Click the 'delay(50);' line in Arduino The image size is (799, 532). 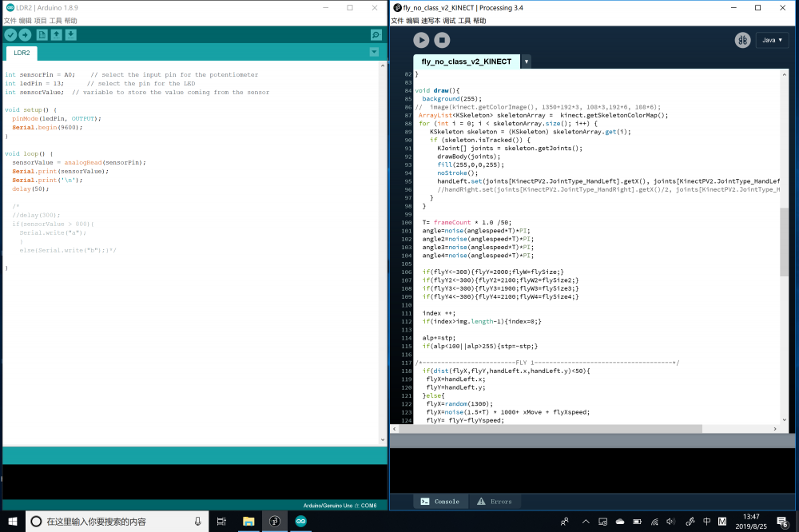click(30, 189)
